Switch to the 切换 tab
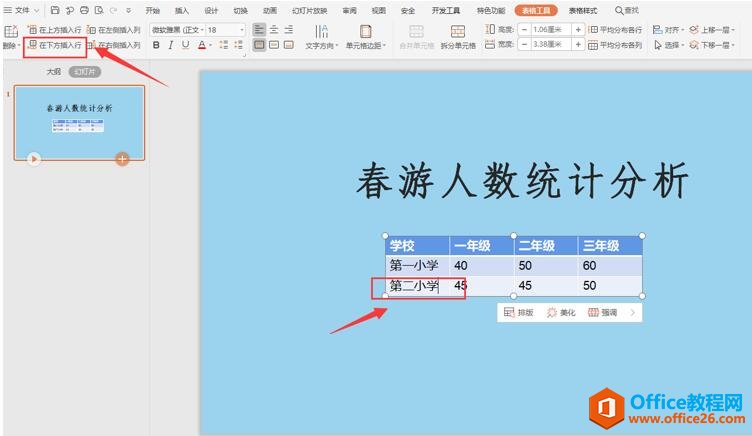Viewport: 752px width, 436px height. [240, 10]
